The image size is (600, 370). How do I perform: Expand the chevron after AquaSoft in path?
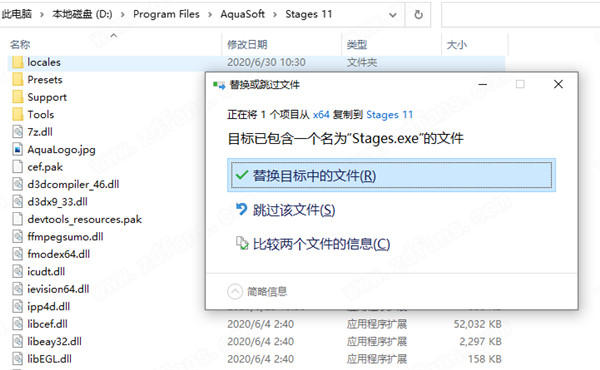click(275, 15)
